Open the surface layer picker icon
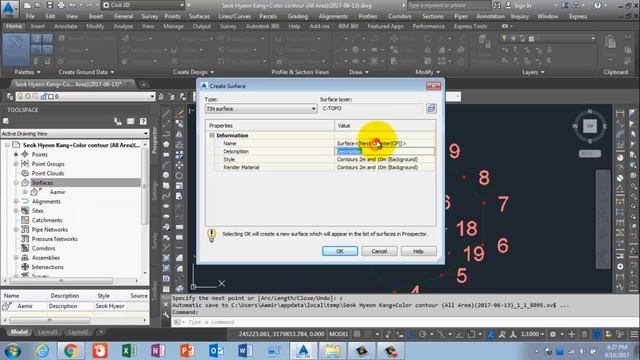The width and height of the screenshot is (640, 360). 431,109
